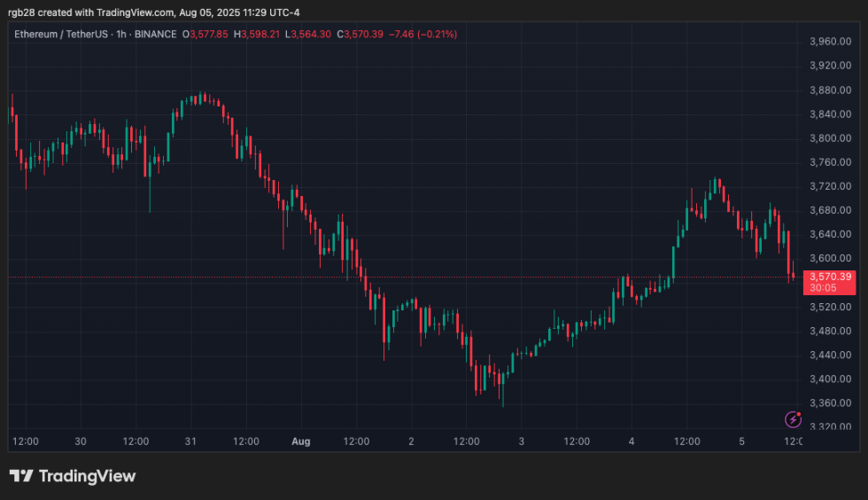
Task: Click the 3,800.00 level on price axis
Action: pos(830,138)
